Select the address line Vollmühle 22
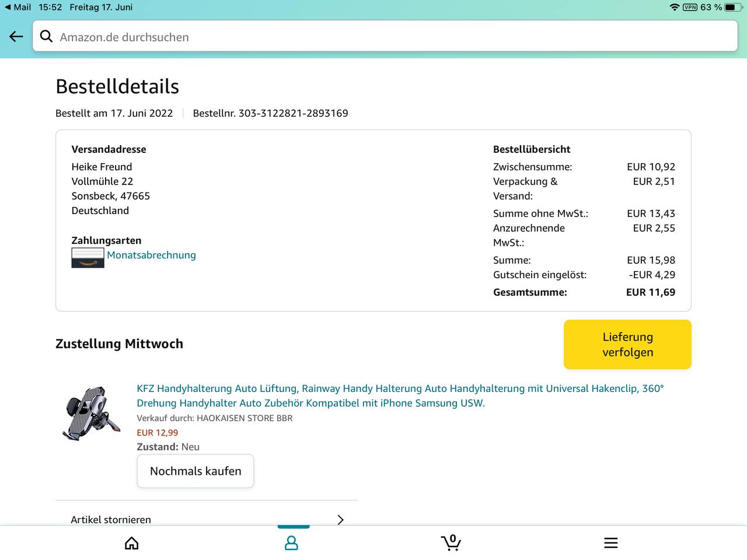This screenshot has width=747, height=560. point(102,181)
